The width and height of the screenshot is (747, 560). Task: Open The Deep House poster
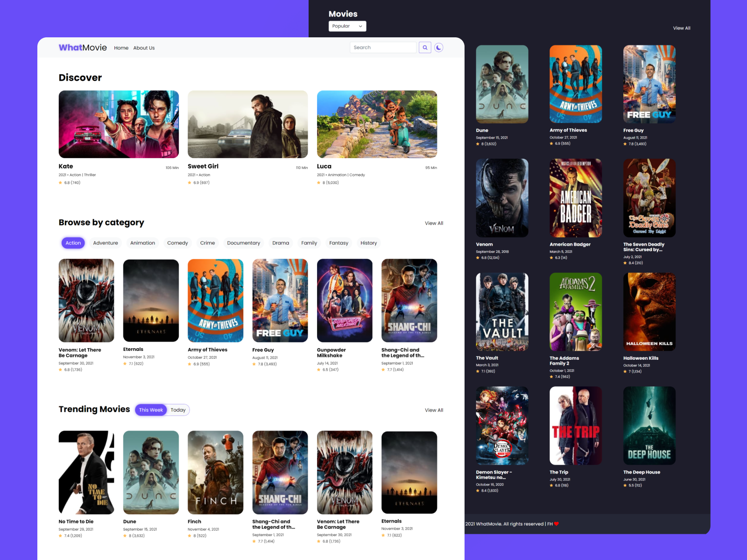click(649, 426)
